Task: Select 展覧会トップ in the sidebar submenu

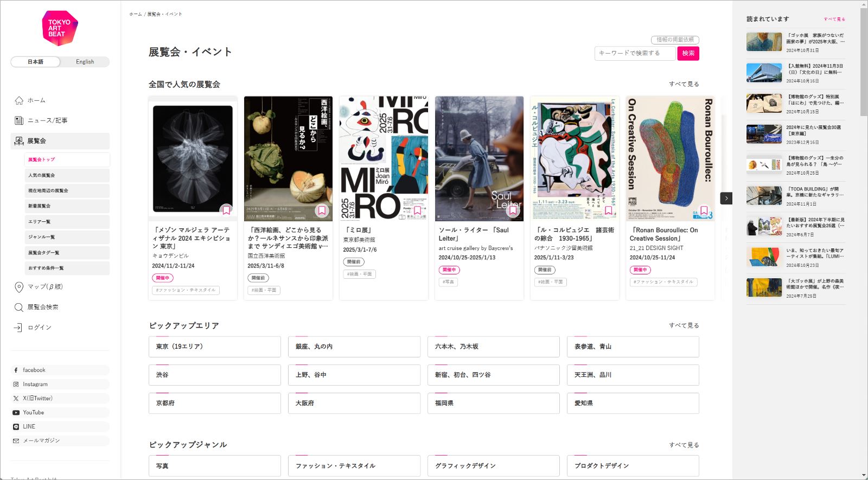Action: (x=67, y=159)
